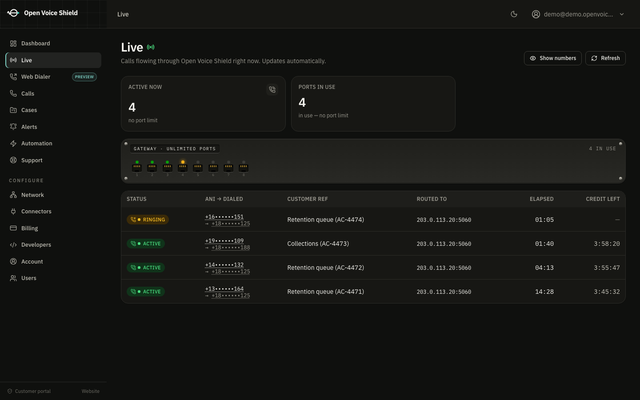Toggle dark mode moon icon
640x400 pixels.
pyautogui.click(x=514, y=14)
